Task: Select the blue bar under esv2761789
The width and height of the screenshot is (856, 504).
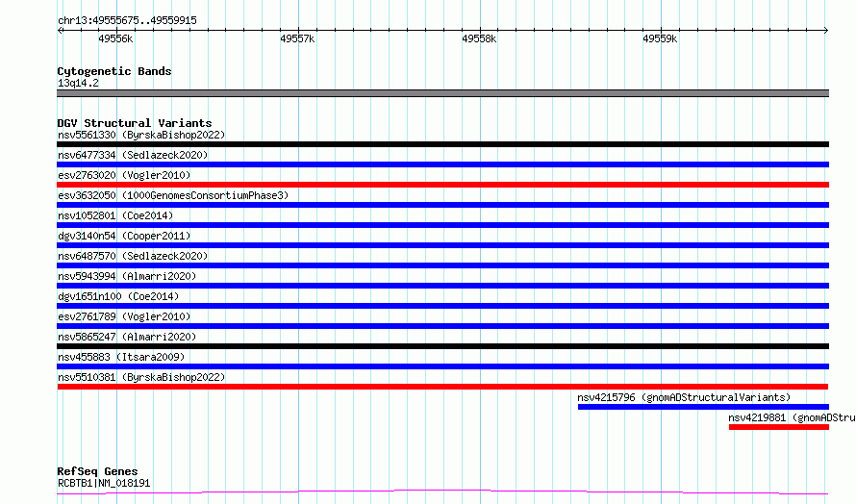Action: (442, 326)
